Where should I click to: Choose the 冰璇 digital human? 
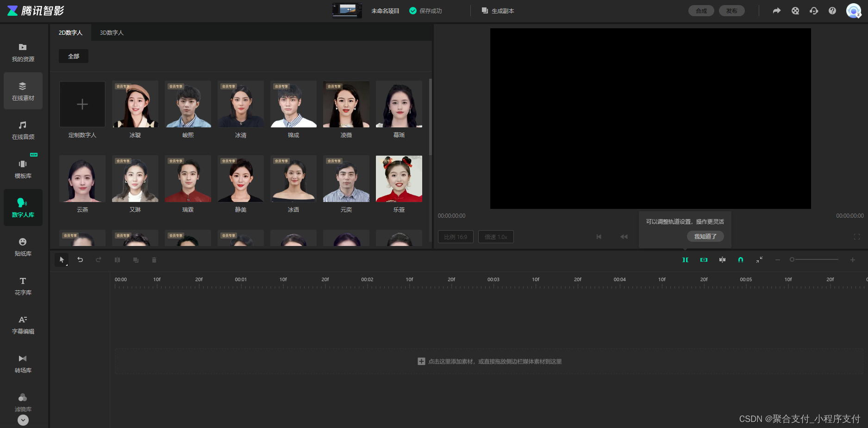pos(135,104)
